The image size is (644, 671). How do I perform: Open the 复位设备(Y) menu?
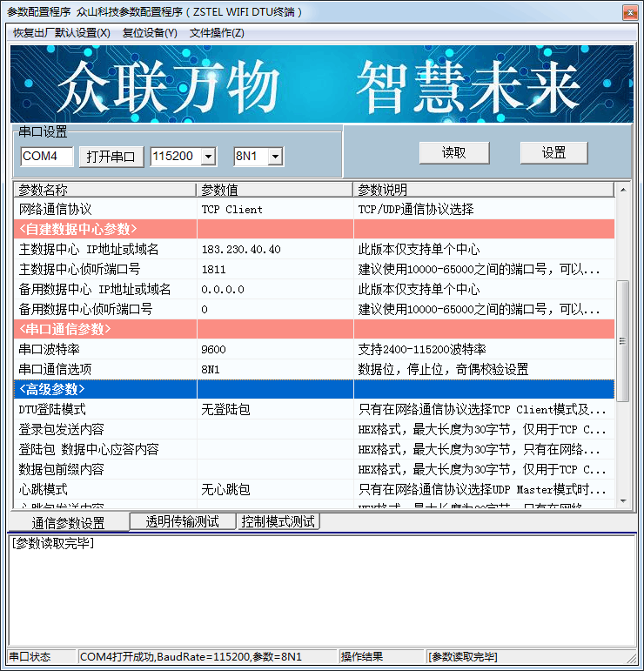150,33
